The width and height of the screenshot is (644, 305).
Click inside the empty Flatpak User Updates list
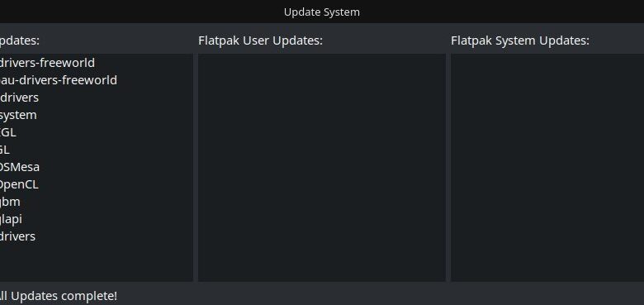322,167
